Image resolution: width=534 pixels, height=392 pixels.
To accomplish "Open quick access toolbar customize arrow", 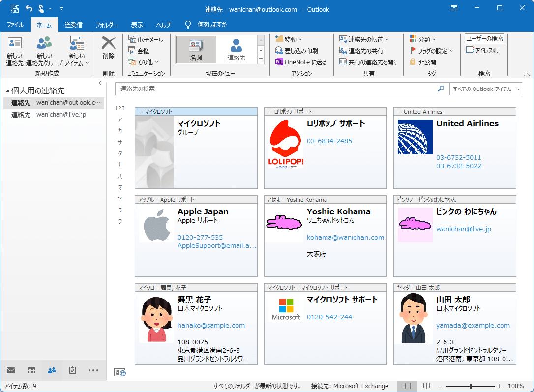I will point(61,9).
